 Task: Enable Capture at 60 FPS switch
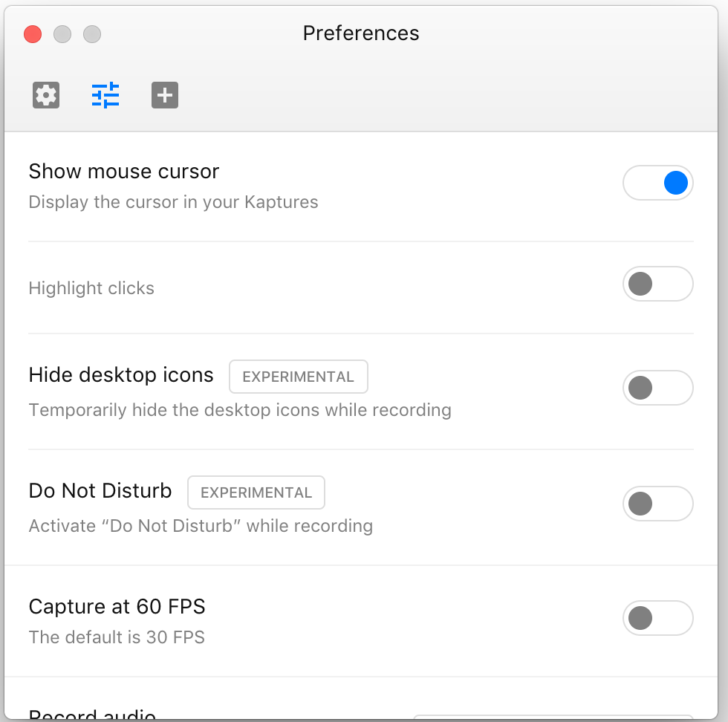point(658,618)
